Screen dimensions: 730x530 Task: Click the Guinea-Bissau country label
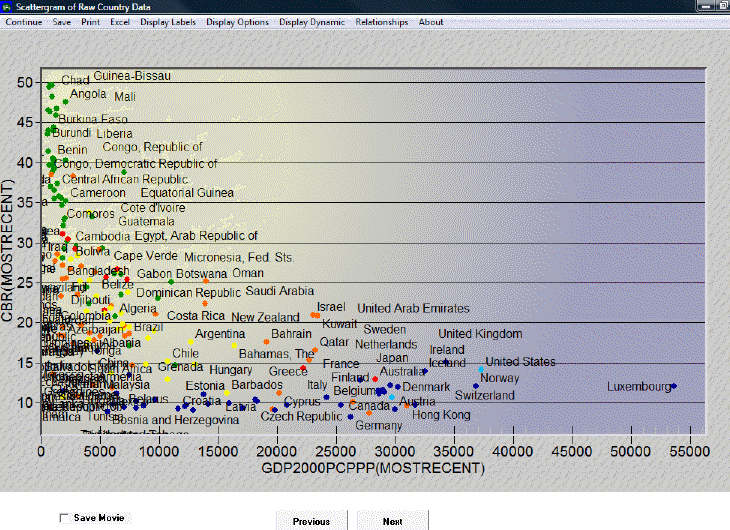coord(132,76)
